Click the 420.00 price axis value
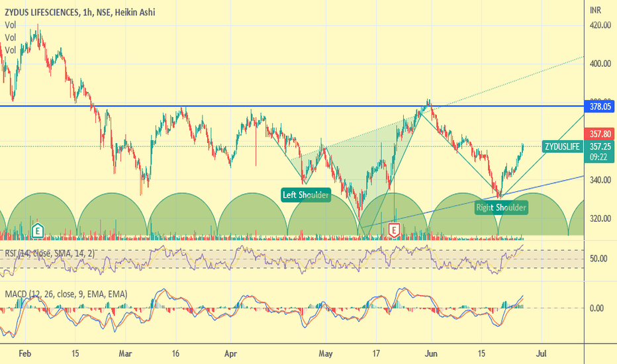Screen dimensions: 617x364 pyautogui.click(x=600, y=26)
